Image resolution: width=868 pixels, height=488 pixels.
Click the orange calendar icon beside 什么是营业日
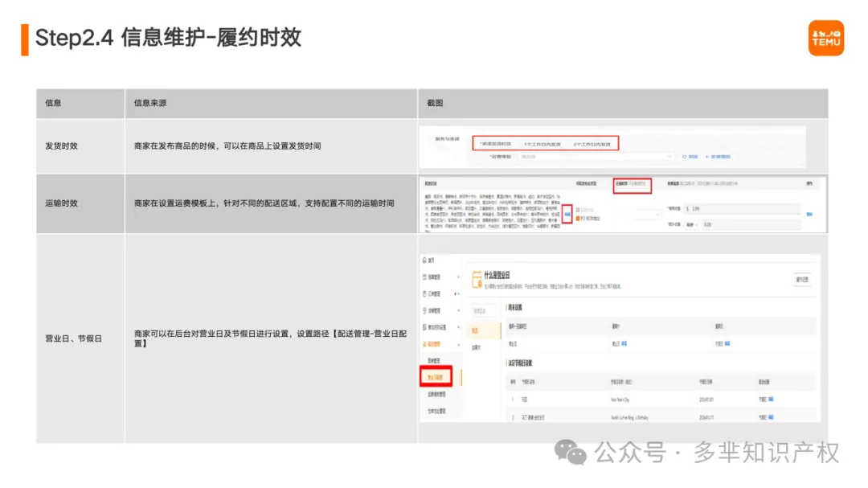477,279
